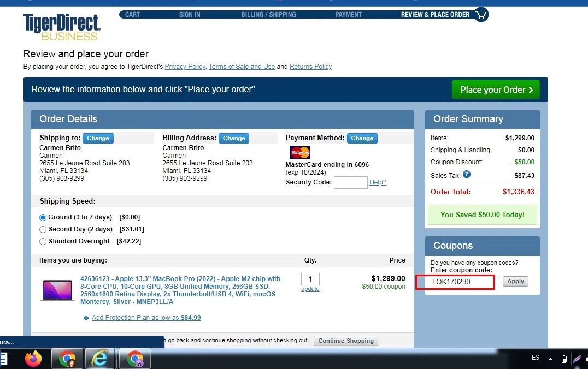The height and width of the screenshot is (369, 588).
Task: Go to the BILLING / SHIPPING step
Action: pyautogui.click(x=268, y=15)
